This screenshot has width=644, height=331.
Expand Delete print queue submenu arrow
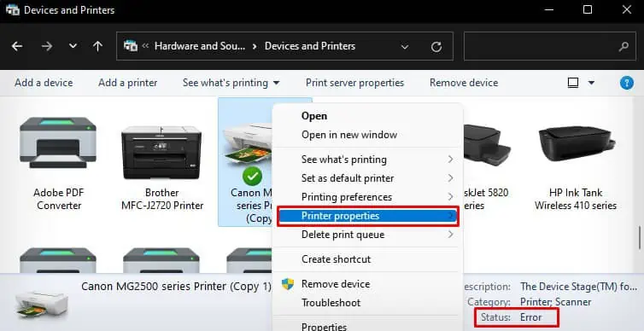[x=451, y=235]
